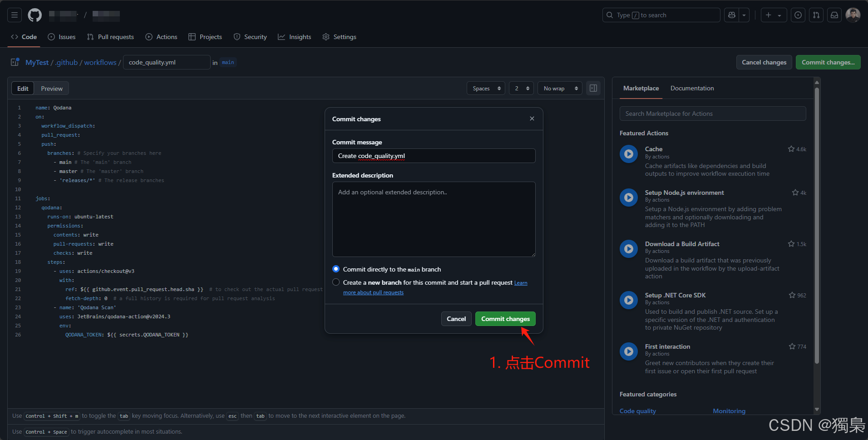Click the green Commit changes button
This screenshot has height=440, width=868.
[505, 319]
